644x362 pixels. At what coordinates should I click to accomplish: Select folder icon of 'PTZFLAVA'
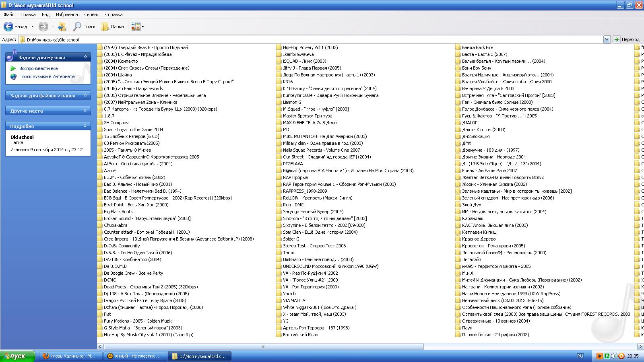279,164
